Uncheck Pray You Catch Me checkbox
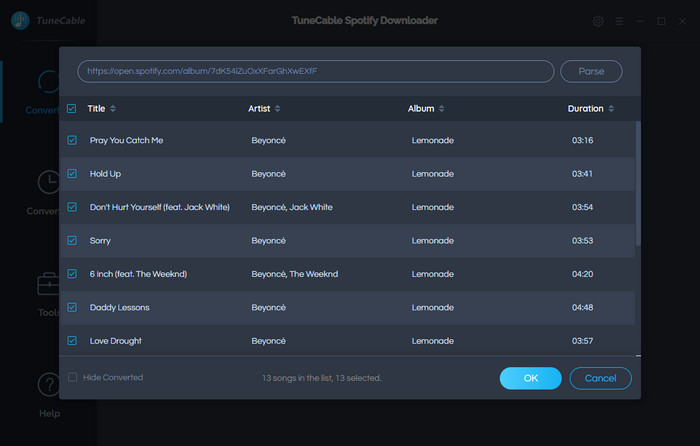Image resolution: width=700 pixels, height=446 pixels. coord(72,140)
